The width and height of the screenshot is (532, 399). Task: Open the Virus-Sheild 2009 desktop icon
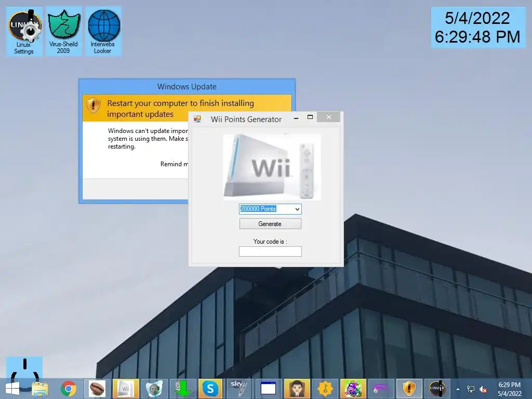point(63,31)
